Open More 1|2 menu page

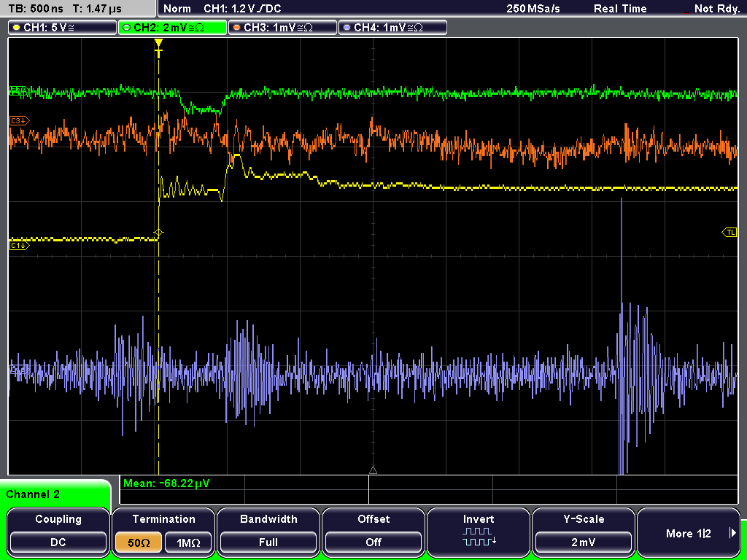[x=689, y=532]
